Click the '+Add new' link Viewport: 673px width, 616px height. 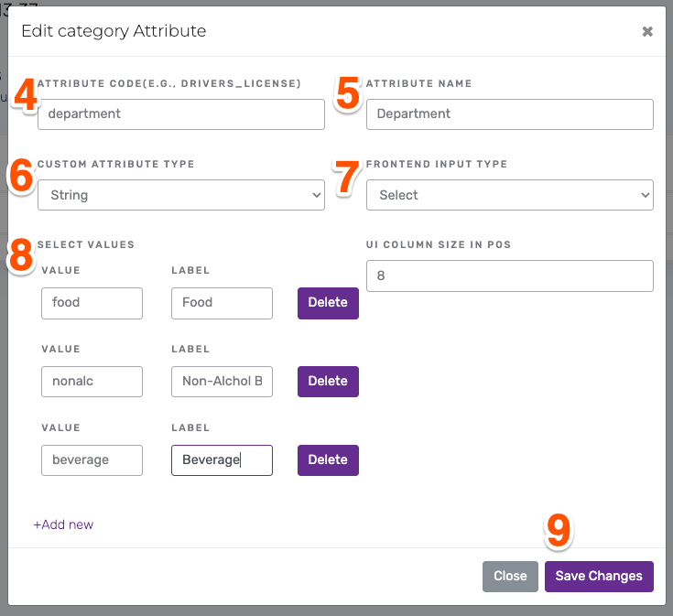[x=63, y=525]
